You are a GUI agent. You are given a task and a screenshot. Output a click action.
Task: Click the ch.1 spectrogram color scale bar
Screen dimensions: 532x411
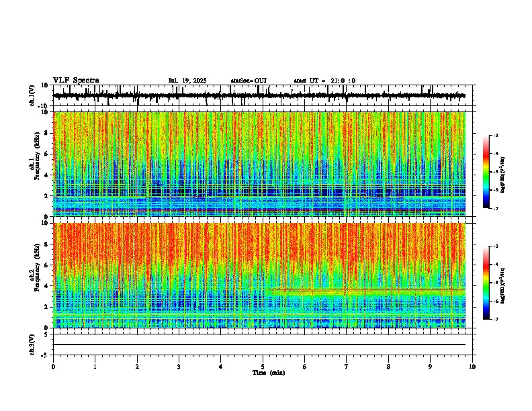point(486,172)
